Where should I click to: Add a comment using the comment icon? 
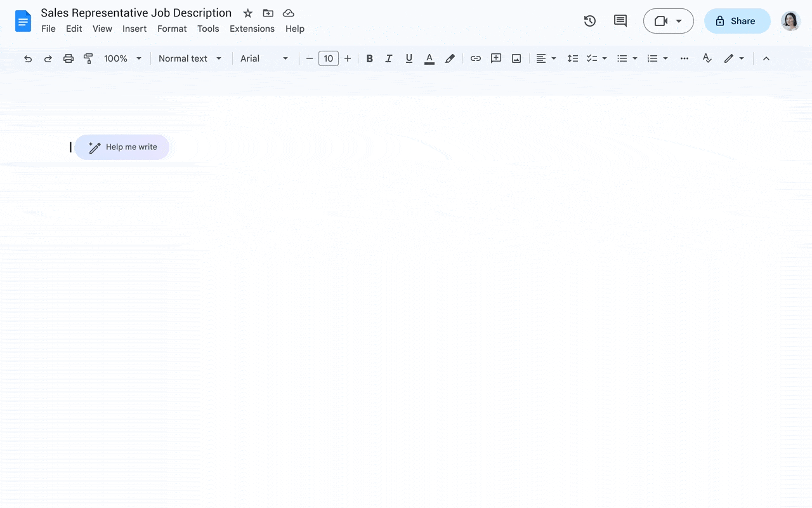click(495, 58)
